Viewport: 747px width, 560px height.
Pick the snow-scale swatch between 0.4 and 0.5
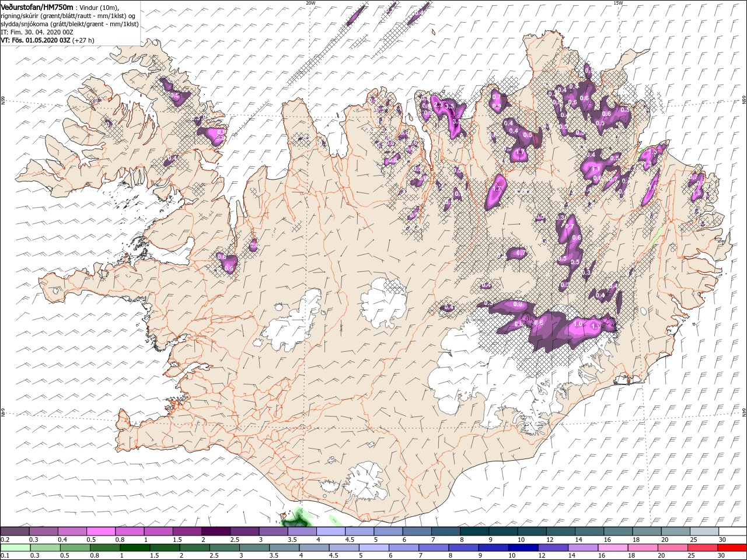72,531
